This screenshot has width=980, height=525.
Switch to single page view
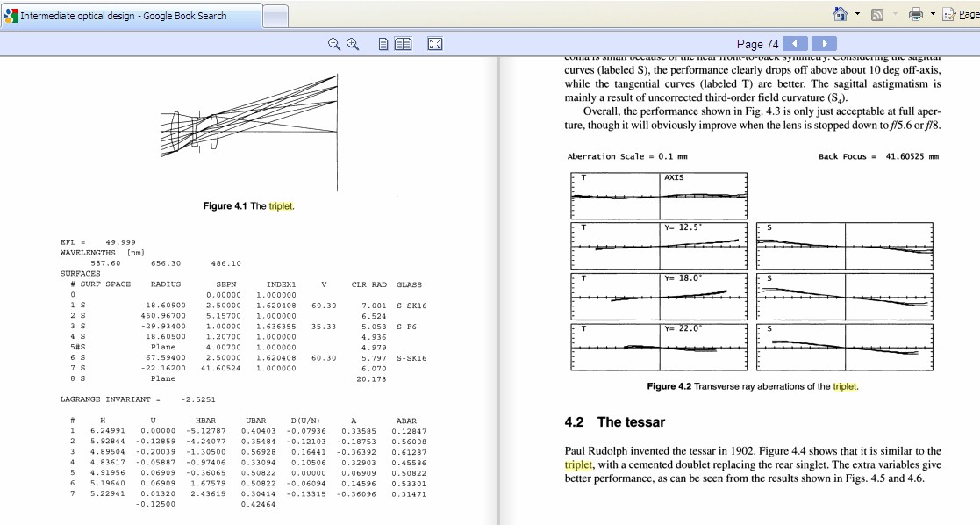(384, 44)
